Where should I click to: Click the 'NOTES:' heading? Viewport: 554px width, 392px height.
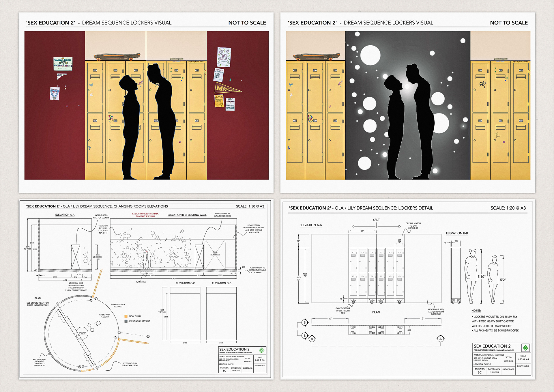pyautogui.click(x=476, y=311)
